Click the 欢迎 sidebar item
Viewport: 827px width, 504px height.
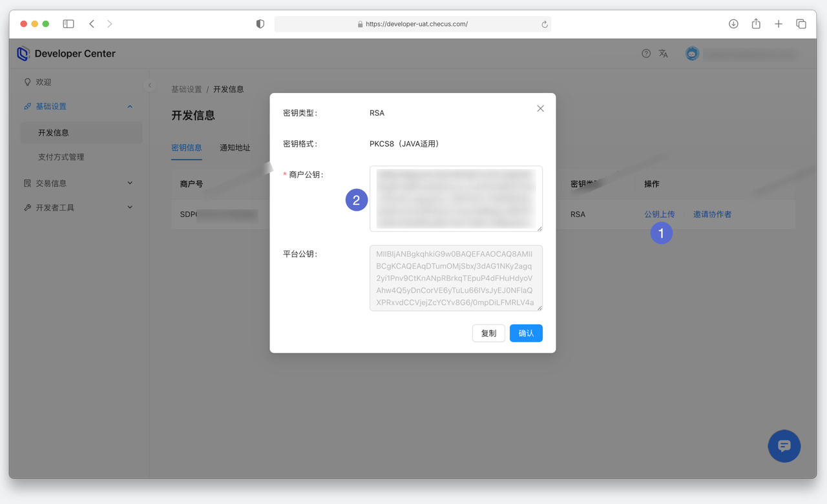[43, 82]
